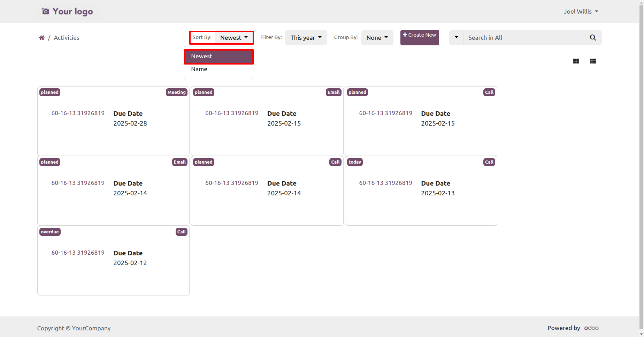Screen dimensions: 644x337
Task: Click the Create New button
Action: pos(420,38)
